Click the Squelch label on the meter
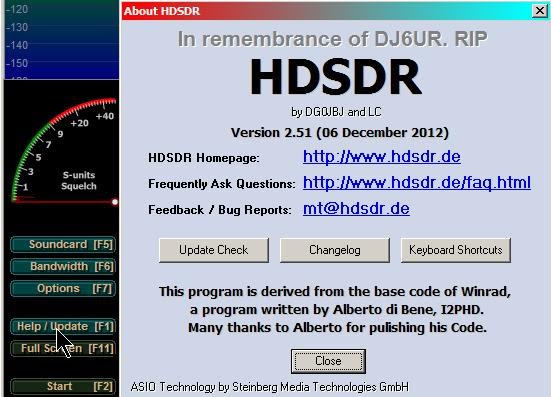Viewport: 551px width, 397px height. pyautogui.click(x=79, y=186)
